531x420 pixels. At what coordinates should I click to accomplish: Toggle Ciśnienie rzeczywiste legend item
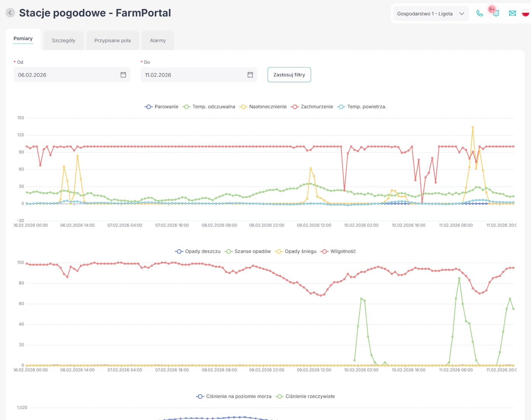click(305, 396)
